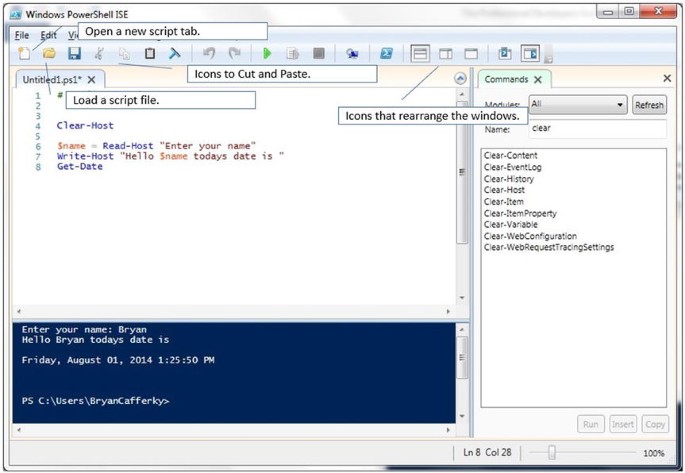Click the Open script folder icon
The width and height of the screenshot is (685, 473).
click(48, 54)
